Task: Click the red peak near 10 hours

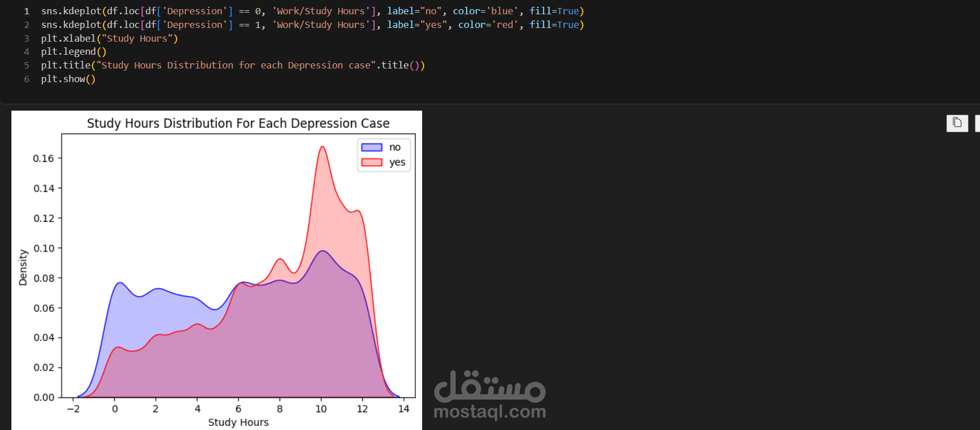Action: pos(322,148)
